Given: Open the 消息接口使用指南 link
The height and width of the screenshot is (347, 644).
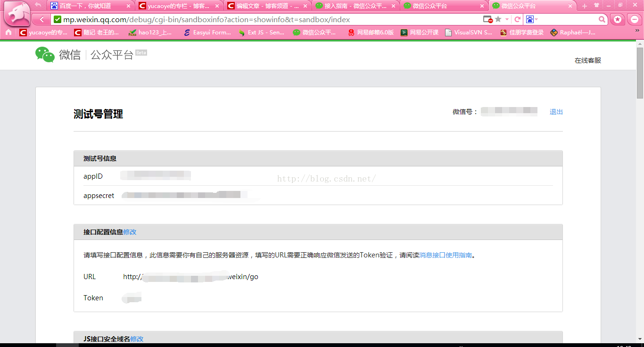Looking at the screenshot, I should tap(446, 255).
